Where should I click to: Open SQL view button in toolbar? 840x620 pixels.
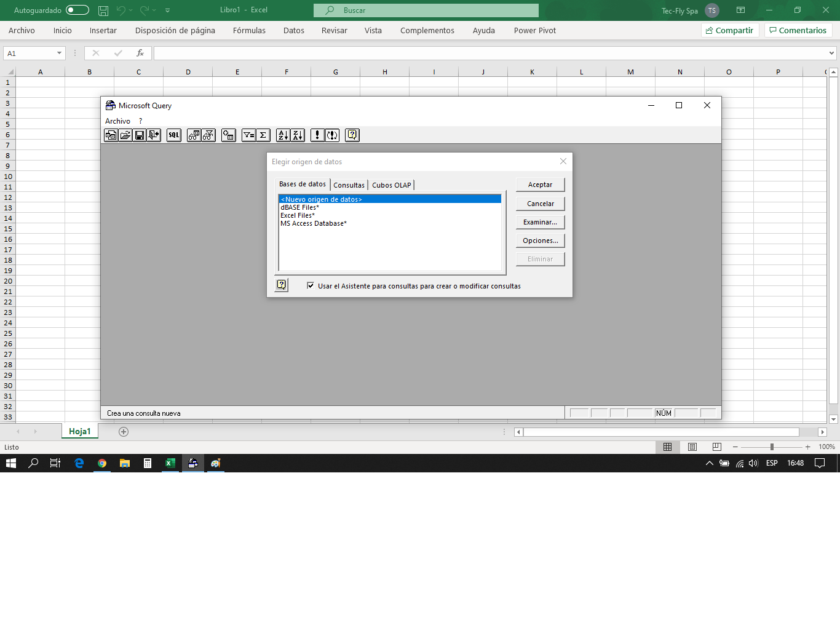(x=174, y=135)
